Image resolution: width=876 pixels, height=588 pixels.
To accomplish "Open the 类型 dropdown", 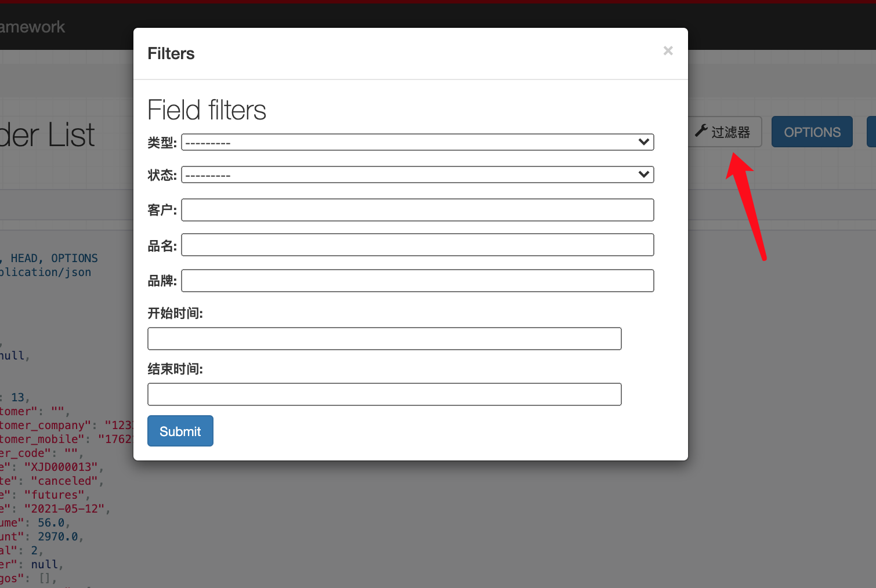I will point(418,142).
